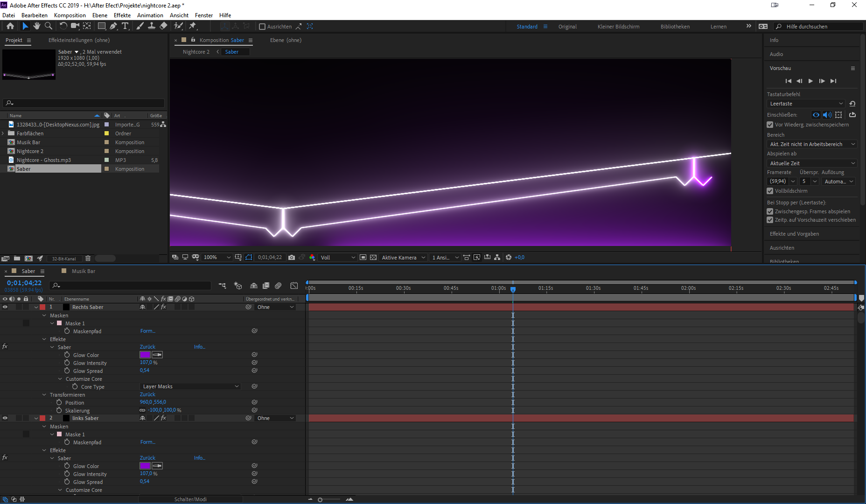
Task: Click the timeline zoom slider handle
Action: point(320,500)
